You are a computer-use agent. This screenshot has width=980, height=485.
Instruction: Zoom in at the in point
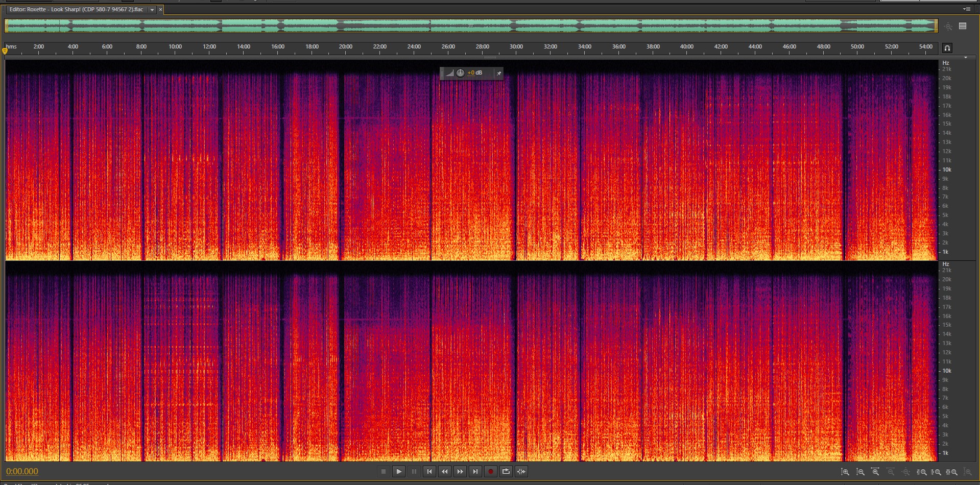click(922, 472)
